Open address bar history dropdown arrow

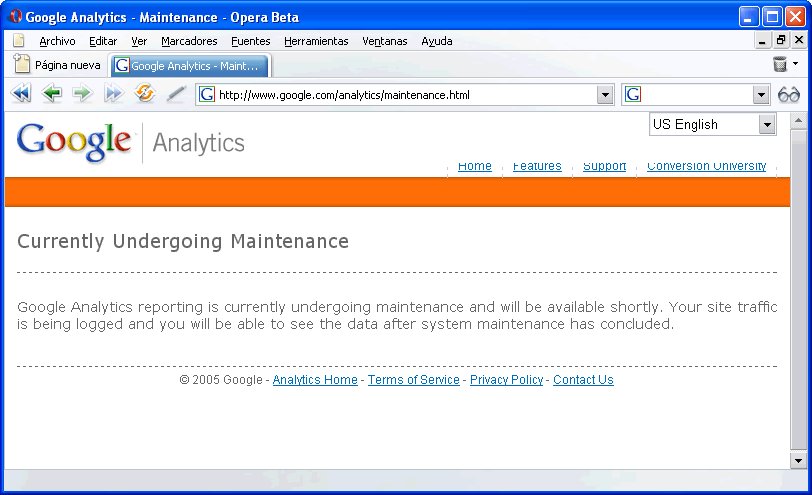[x=605, y=95]
